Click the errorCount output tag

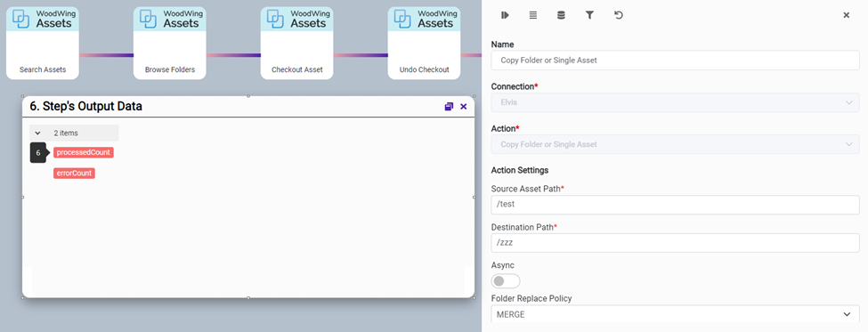tap(74, 174)
